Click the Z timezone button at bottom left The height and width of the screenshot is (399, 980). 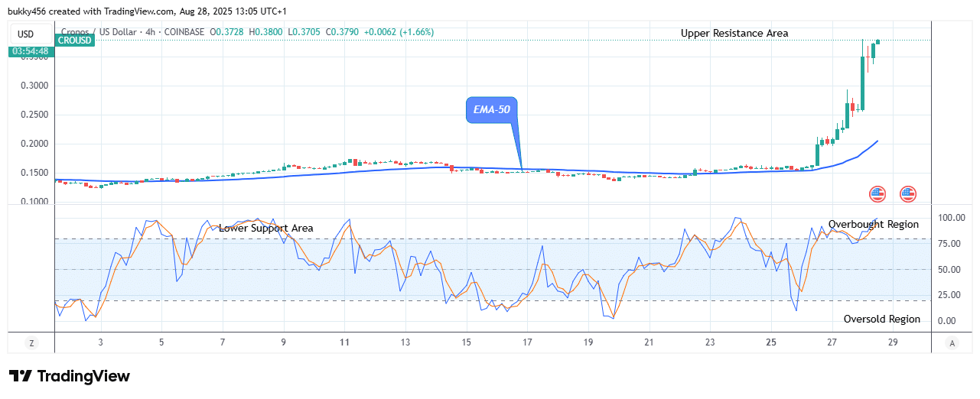pyautogui.click(x=31, y=343)
